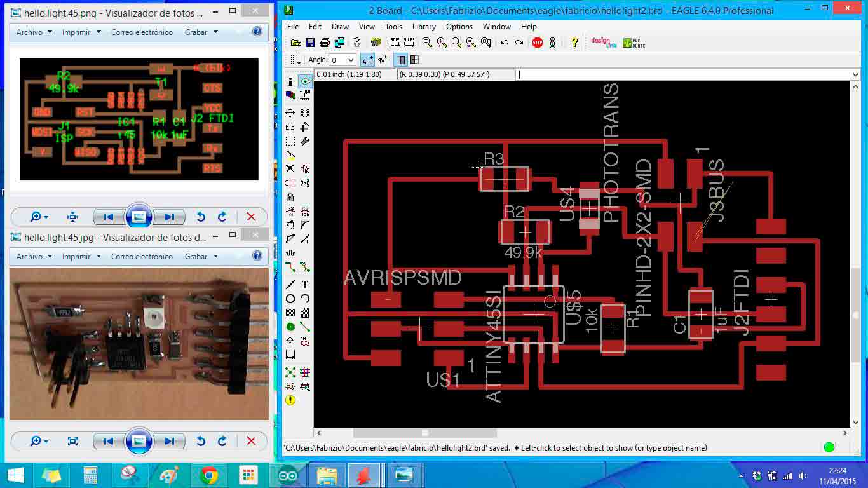Click the yellow question mark Help icon
The width and height of the screenshot is (868, 488).
(x=574, y=43)
